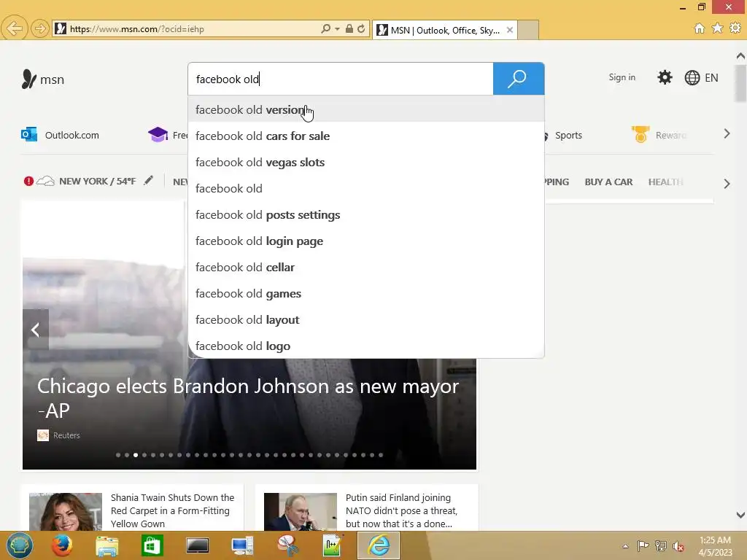The image size is (747, 560).
Task: Select the plain 'facebook old' suggestion
Action: (366, 189)
